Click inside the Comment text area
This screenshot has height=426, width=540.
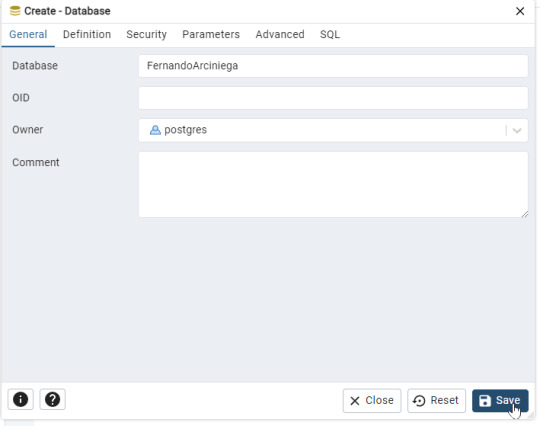coord(333,185)
